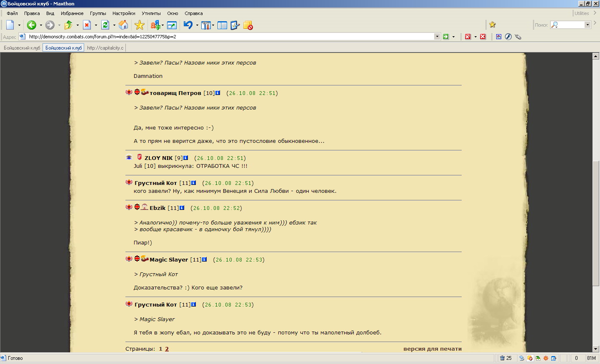The height and width of the screenshot is (364, 600).
Task: Expand the address bar URL history dropdown
Action: pos(437,37)
